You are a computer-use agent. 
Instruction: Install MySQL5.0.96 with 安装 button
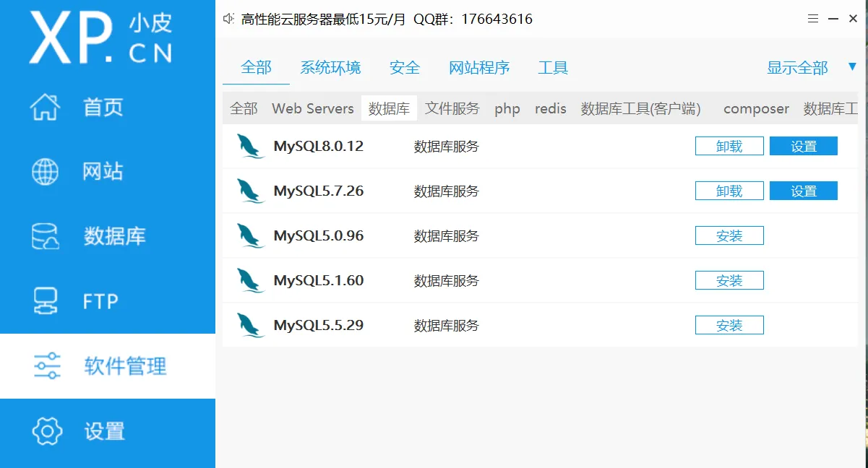coord(729,235)
